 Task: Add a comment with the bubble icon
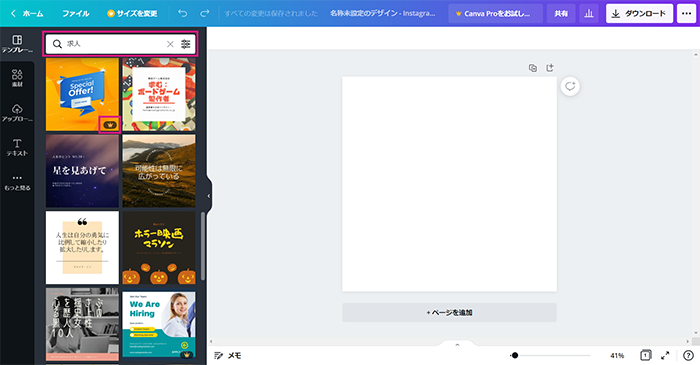570,86
